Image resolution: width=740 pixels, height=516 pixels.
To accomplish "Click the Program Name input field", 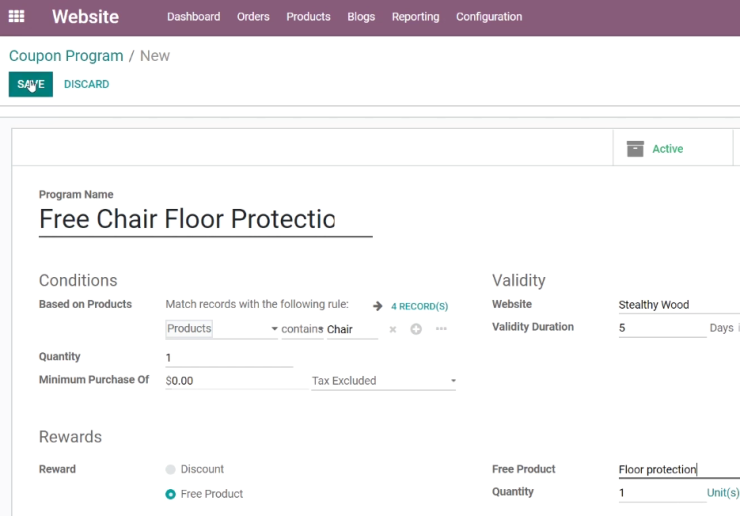I will [x=206, y=220].
